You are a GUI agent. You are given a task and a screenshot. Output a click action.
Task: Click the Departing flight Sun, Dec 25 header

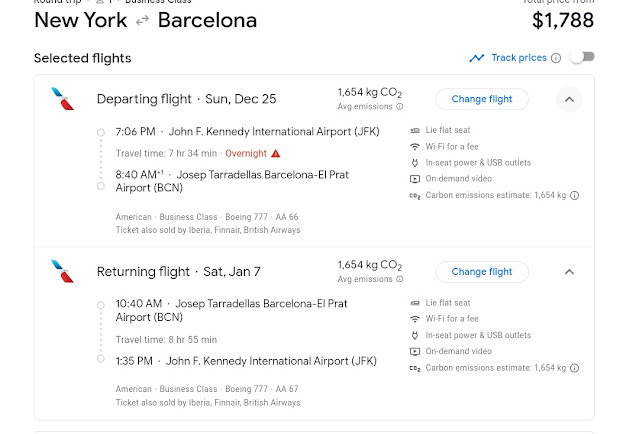pos(186,99)
